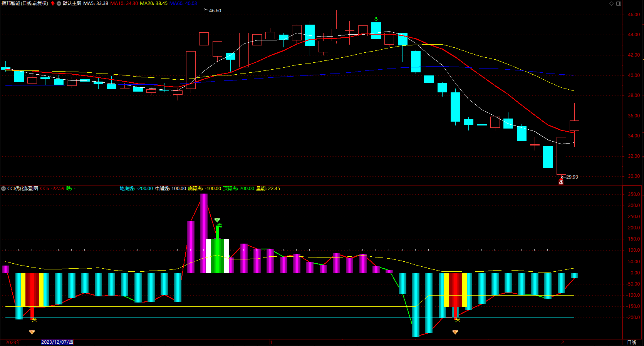Click the diamond icon at top right

pos(611,3)
